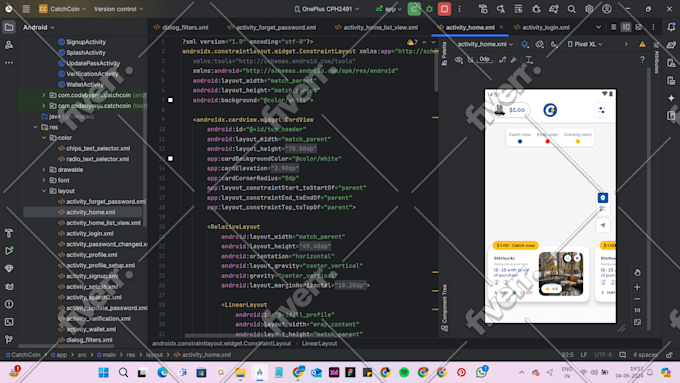680x383 pixels.
Task: Expand the font folder
Action: pyautogui.click(x=44, y=180)
